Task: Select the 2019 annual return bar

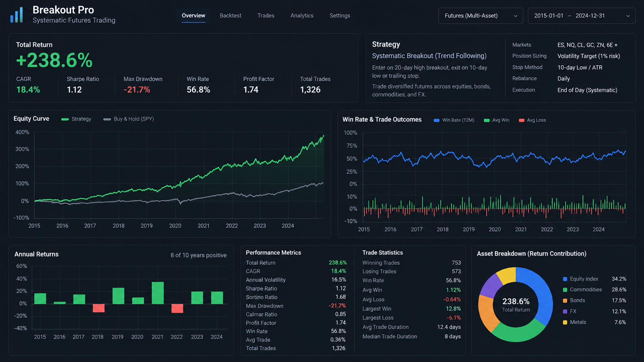Action: click(x=118, y=296)
